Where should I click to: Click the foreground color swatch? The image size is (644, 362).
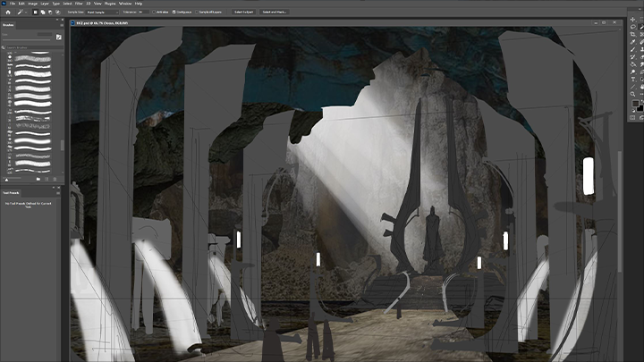point(635,104)
